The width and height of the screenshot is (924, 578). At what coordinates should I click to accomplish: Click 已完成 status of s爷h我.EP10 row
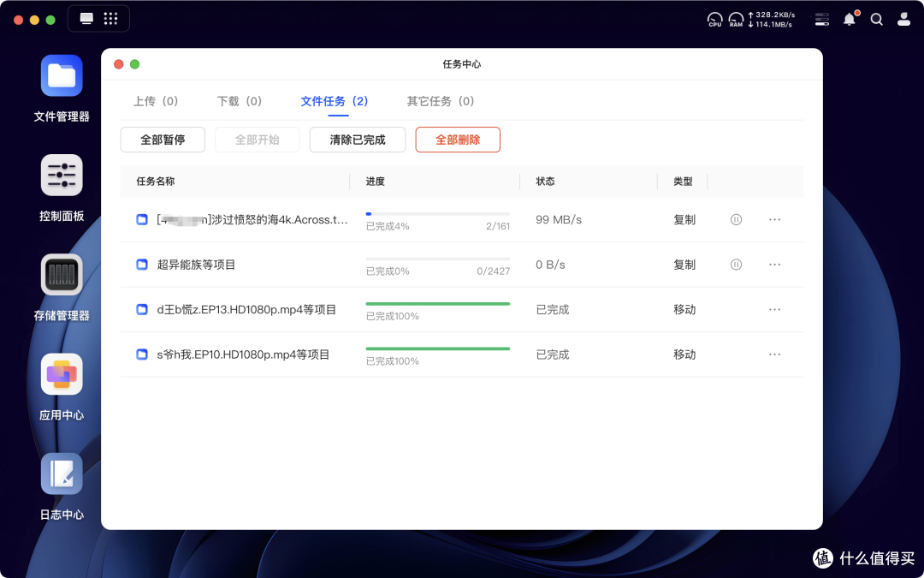coord(553,355)
